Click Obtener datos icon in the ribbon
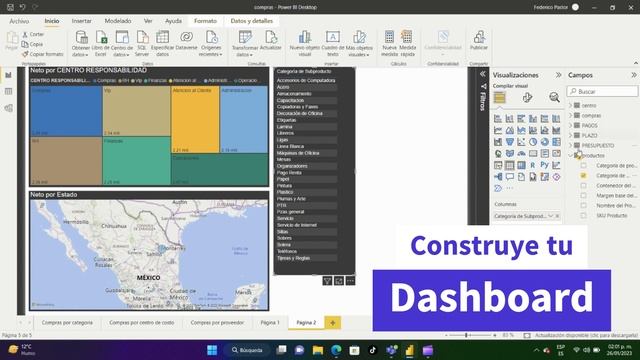640x360 pixels. pyautogui.click(x=81, y=38)
